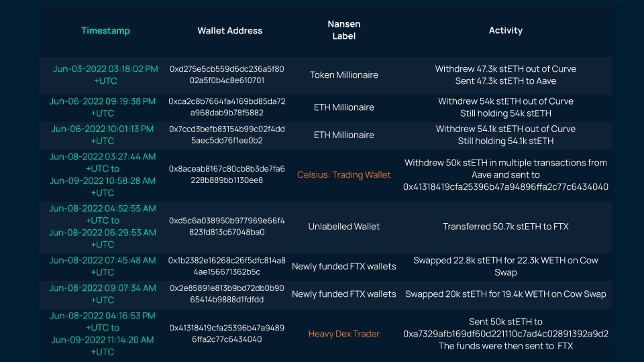This screenshot has width=644, height=362.
Task: Click the Jun-03-2022 03:18:02 PM timestamp
Action: [x=105, y=69]
